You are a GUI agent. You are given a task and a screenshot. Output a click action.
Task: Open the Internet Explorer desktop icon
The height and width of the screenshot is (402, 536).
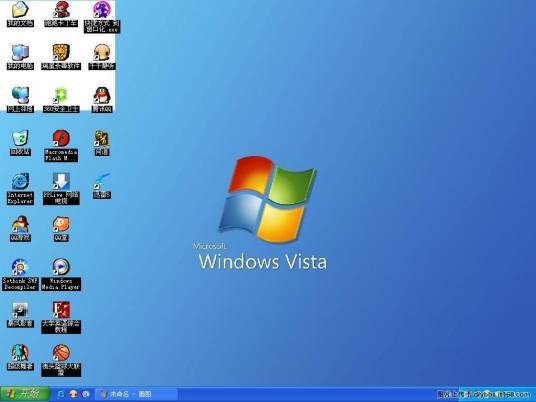coord(20,189)
